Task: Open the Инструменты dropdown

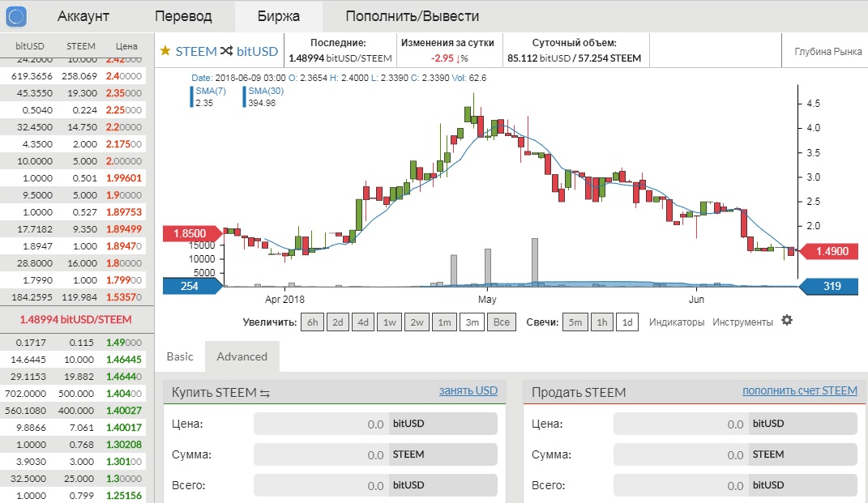Action: [742, 322]
